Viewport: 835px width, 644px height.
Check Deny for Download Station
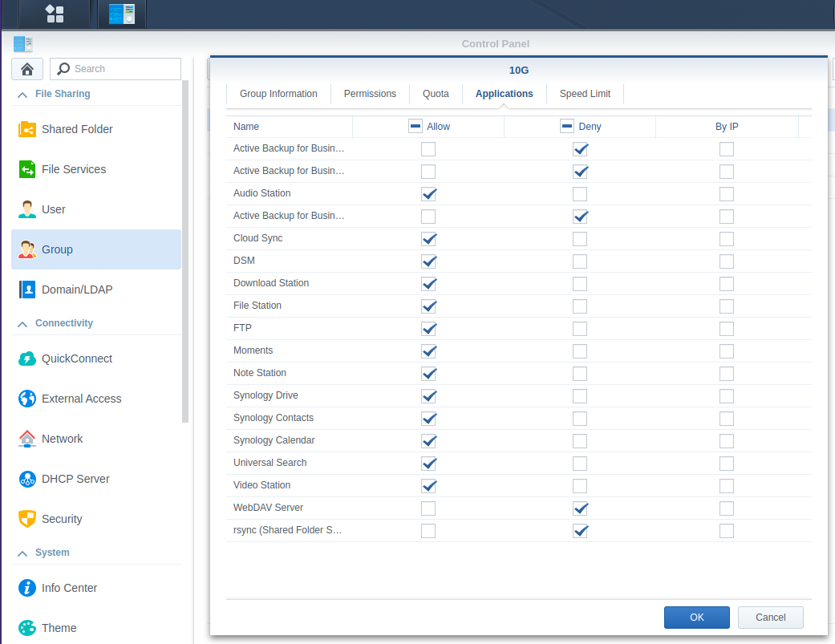580,284
